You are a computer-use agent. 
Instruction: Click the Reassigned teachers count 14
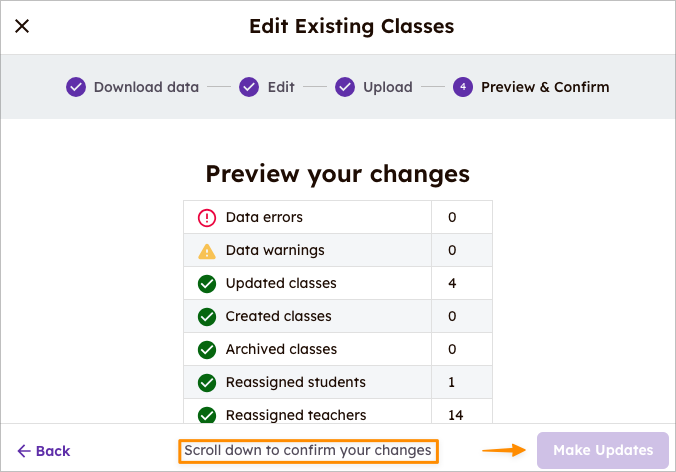pos(455,415)
